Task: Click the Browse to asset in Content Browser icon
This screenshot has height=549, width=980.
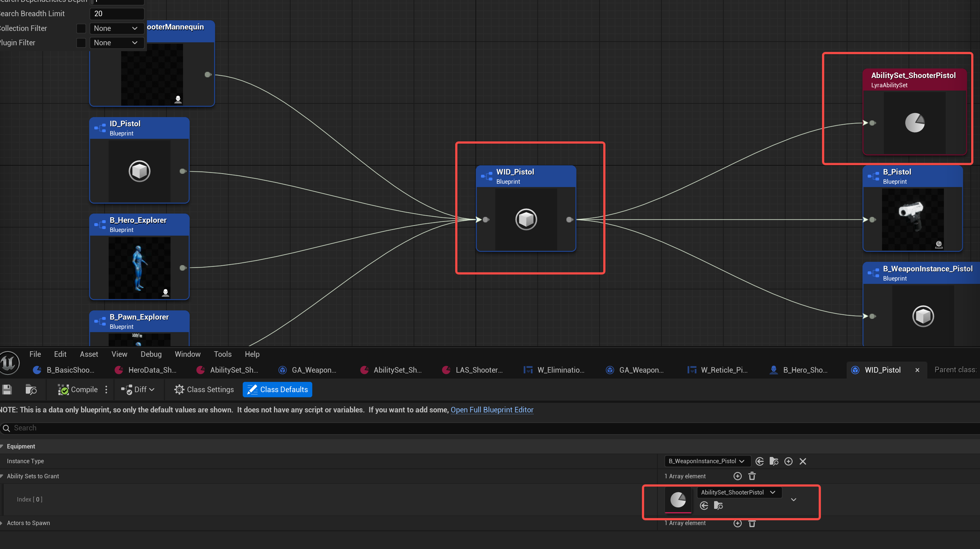Action: pyautogui.click(x=31, y=390)
